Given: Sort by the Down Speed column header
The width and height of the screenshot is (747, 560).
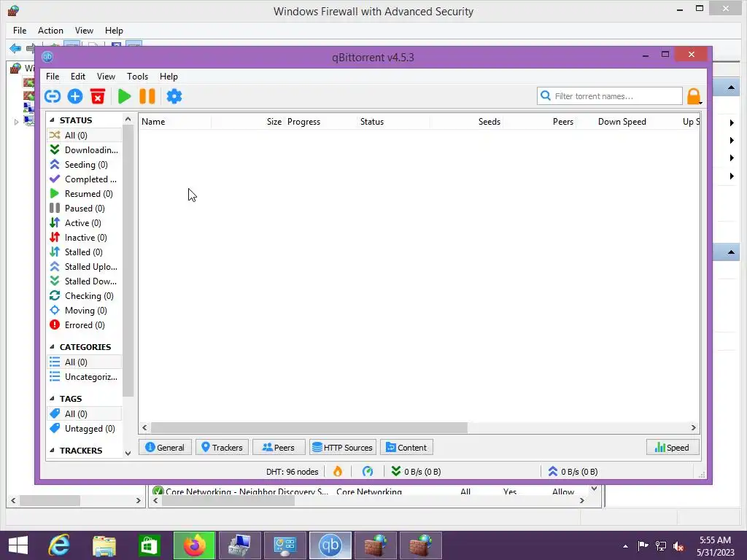Looking at the screenshot, I should pyautogui.click(x=613, y=122).
